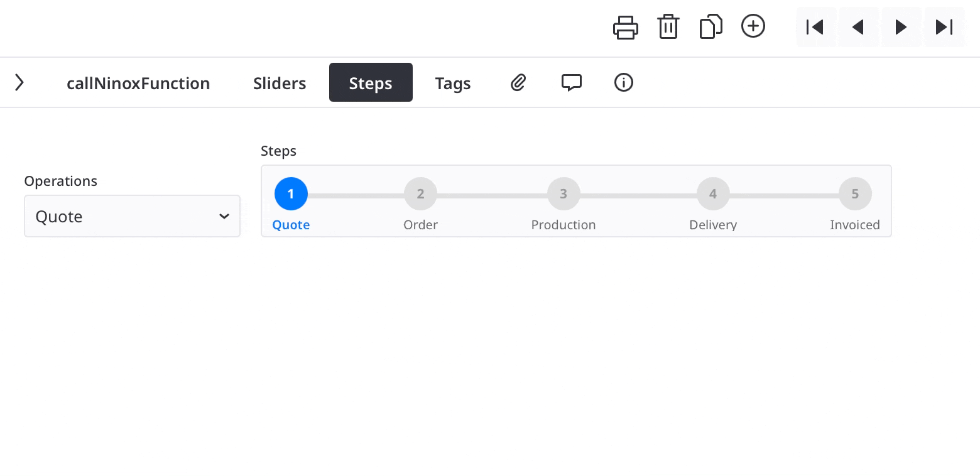Open the attachments paperclip tab
Screen dimensions: 980x476
518,82
